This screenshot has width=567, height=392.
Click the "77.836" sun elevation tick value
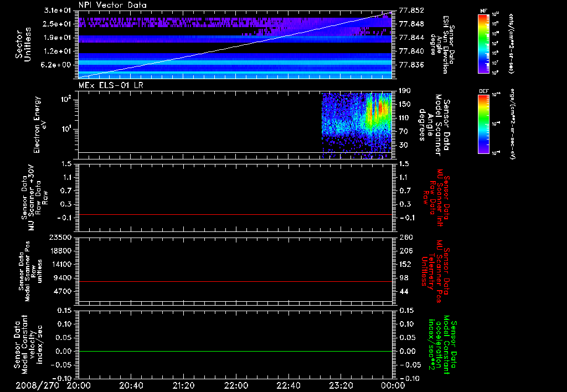point(411,65)
